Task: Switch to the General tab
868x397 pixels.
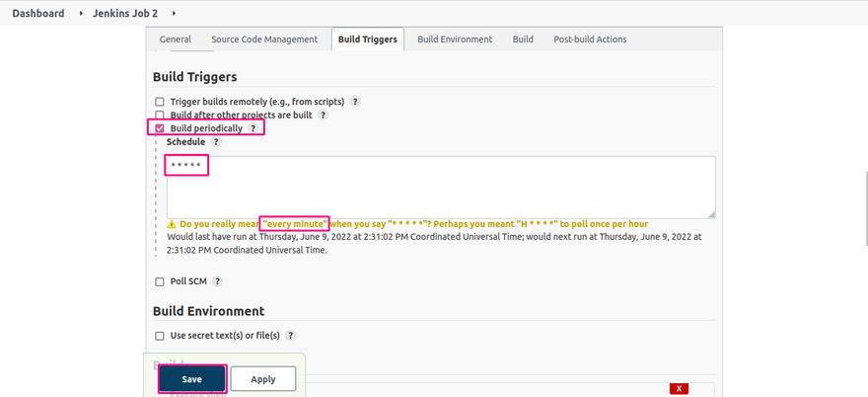Action: (x=176, y=40)
